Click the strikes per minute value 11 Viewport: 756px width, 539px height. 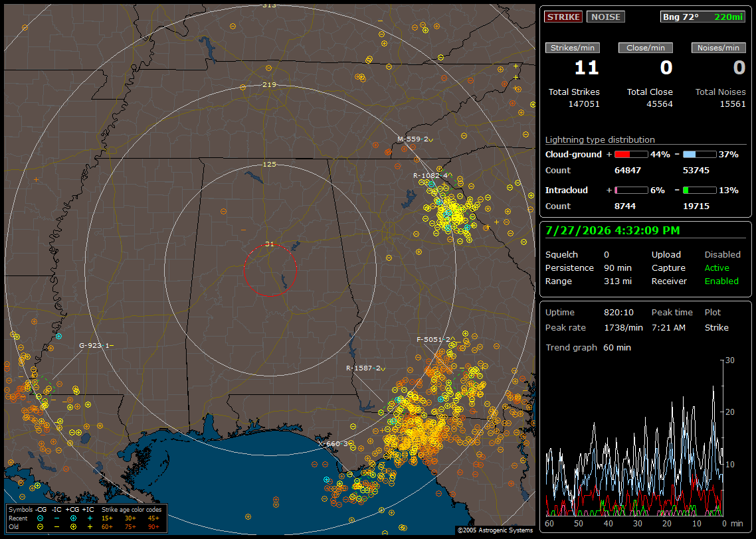coord(587,68)
